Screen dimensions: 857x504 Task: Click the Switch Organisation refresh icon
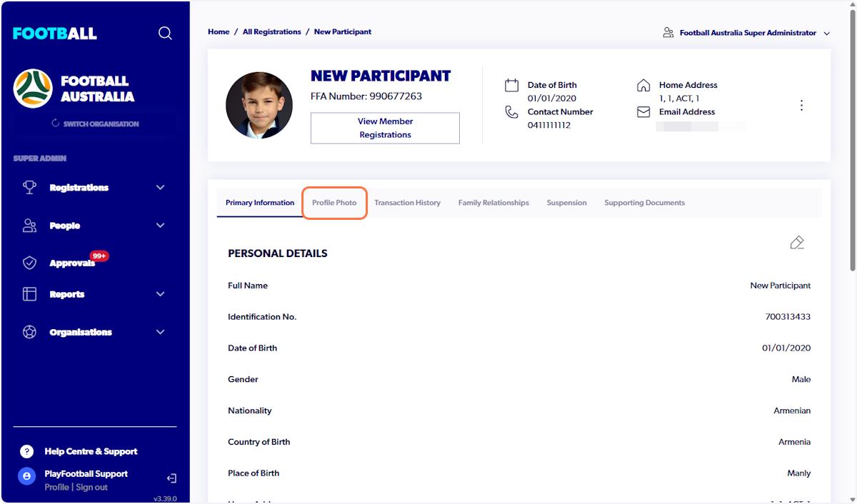tap(55, 124)
